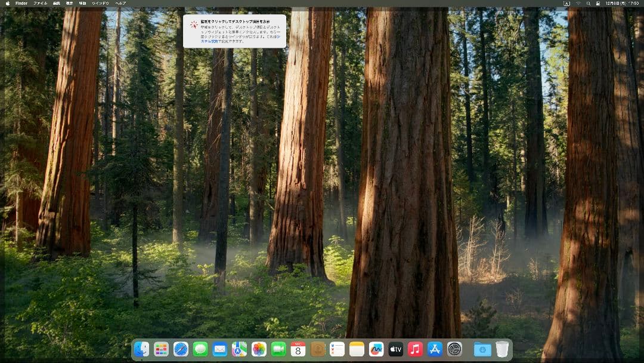Screen dimensions: 644x363
Task: Open the Notes app
Action: click(355, 349)
